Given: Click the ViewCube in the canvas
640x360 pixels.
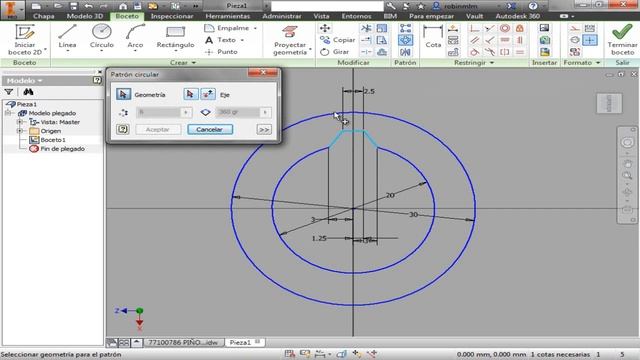Looking at the screenshot, I should 609,103.
